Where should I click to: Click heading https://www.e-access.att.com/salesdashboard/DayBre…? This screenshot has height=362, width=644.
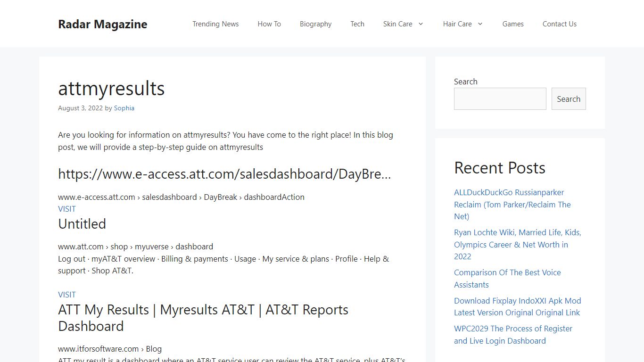[x=224, y=174]
